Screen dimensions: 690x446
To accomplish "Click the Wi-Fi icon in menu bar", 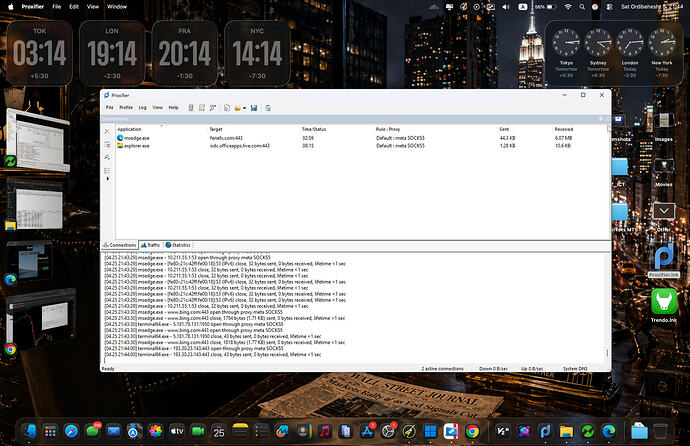I will click(568, 7).
